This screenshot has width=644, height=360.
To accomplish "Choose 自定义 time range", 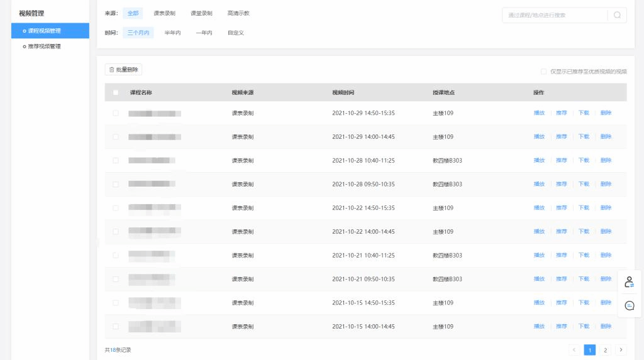I will click(x=236, y=33).
